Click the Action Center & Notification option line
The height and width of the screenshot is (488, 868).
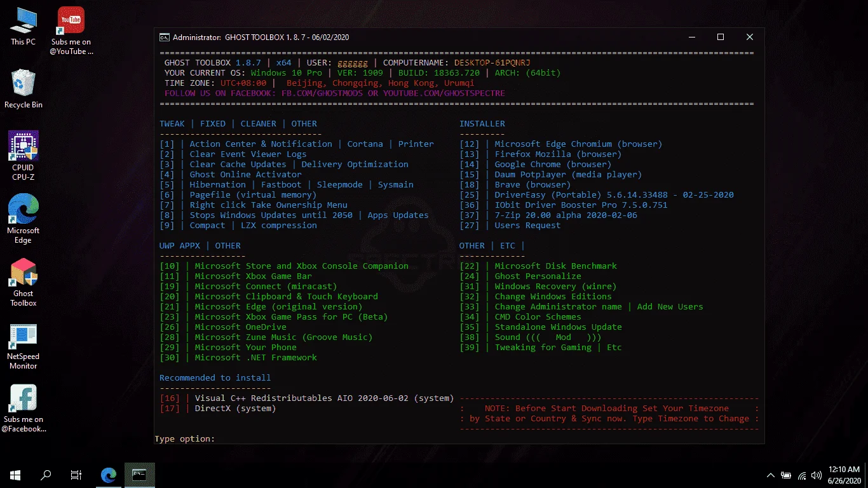(x=297, y=144)
